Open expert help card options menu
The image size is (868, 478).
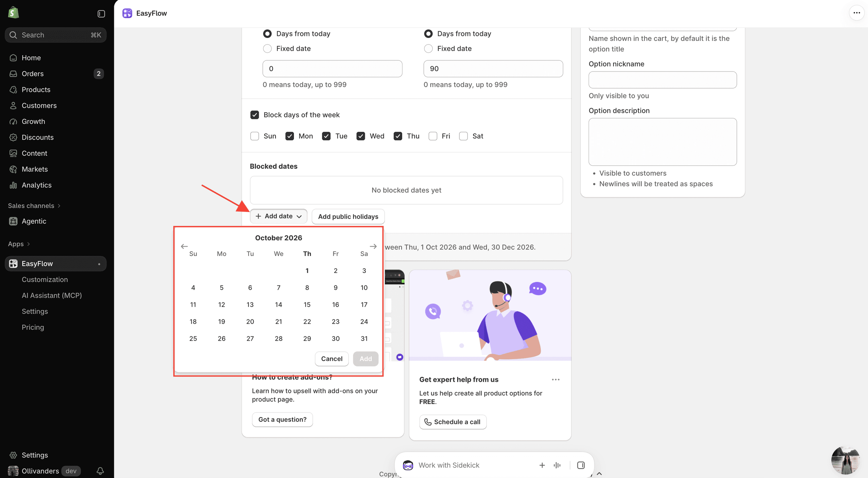pyautogui.click(x=556, y=379)
